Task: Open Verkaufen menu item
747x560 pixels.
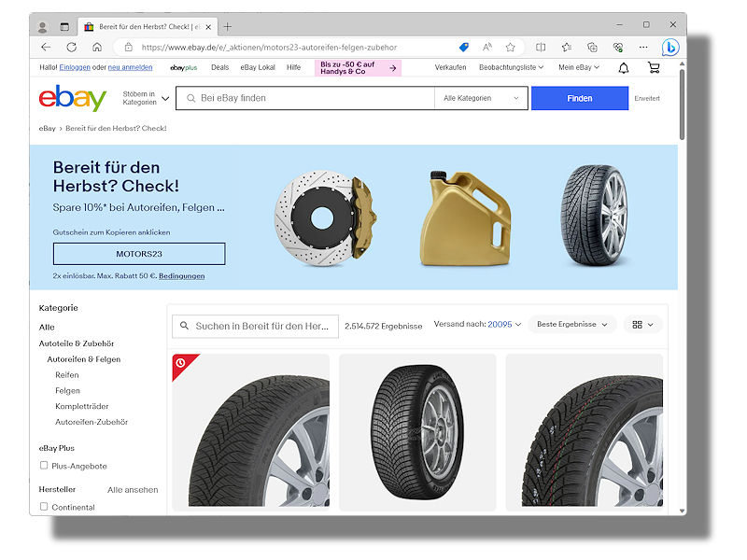Action: pyautogui.click(x=450, y=67)
